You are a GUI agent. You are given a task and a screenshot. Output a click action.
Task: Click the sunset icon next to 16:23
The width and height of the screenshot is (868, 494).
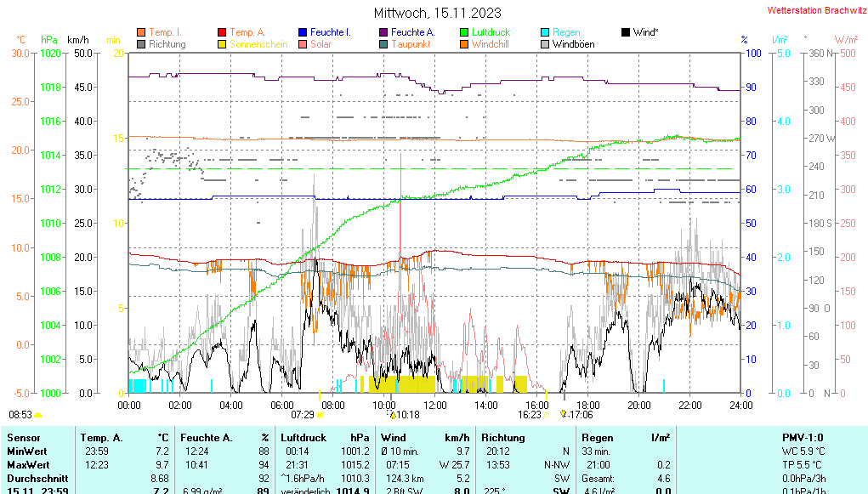547,415
